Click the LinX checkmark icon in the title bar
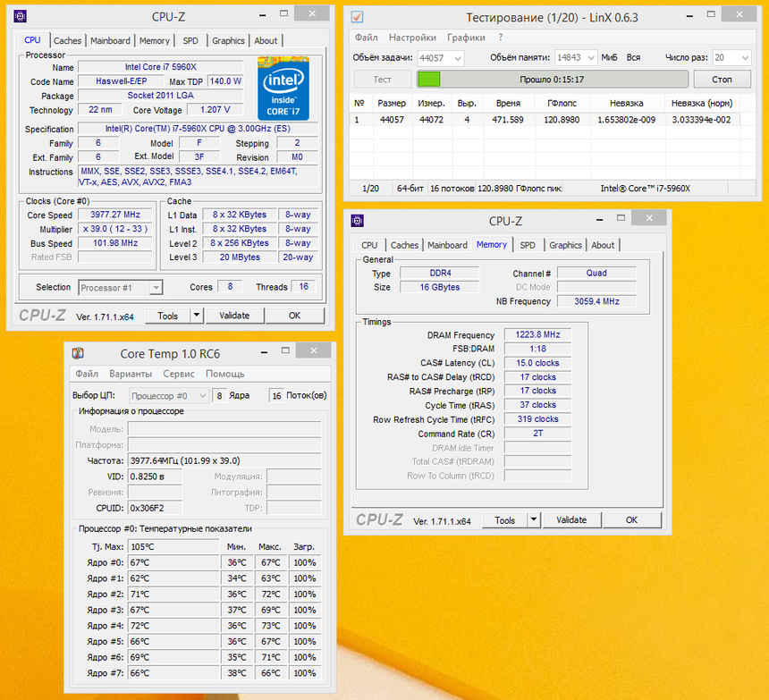Viewport: 769px width, 700px height. [357, 17]
